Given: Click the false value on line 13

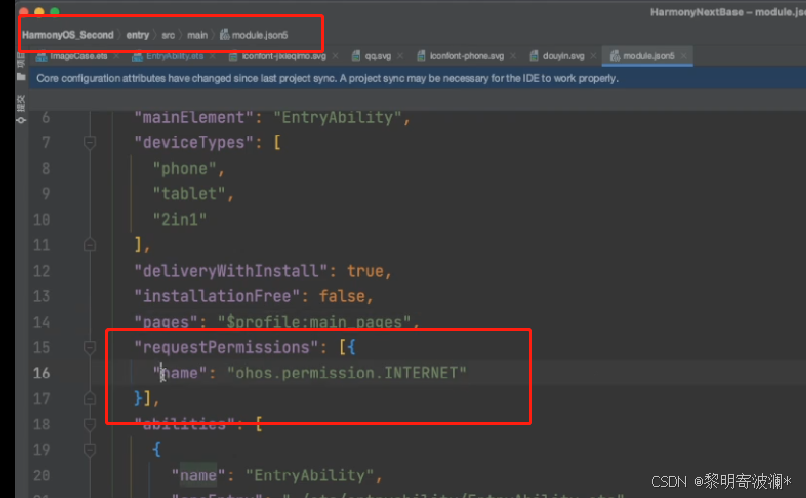Looking at the screenshot, I should (x=342, y=296).
